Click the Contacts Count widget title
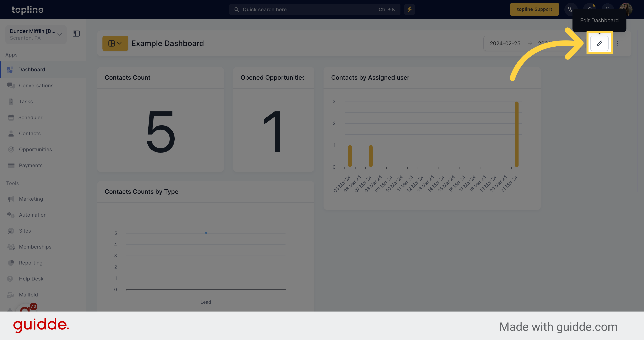Image resolution: width=644 pixels, height=340 pixels. 128,77
